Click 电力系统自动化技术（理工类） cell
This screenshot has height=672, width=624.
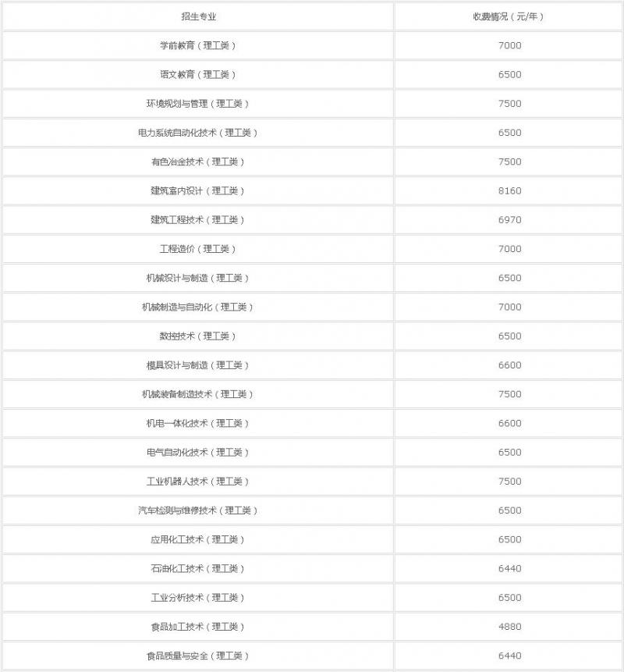tap(197, 133)
